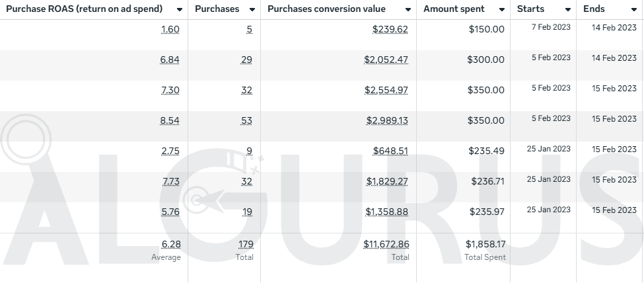Click the $648.51 conversion value
The height and width of the screenshot is (289, 644).
click(390, 151)
